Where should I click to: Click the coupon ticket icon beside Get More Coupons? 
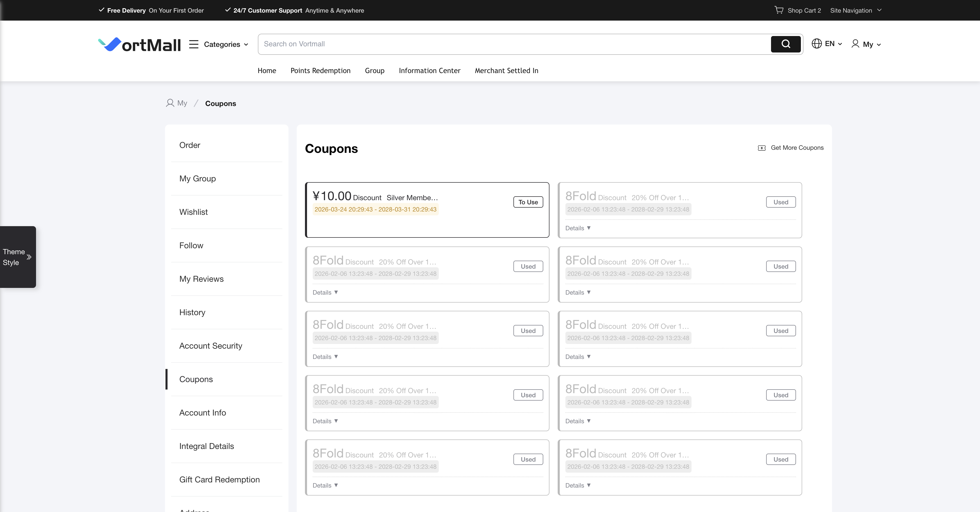coord(761,148)
